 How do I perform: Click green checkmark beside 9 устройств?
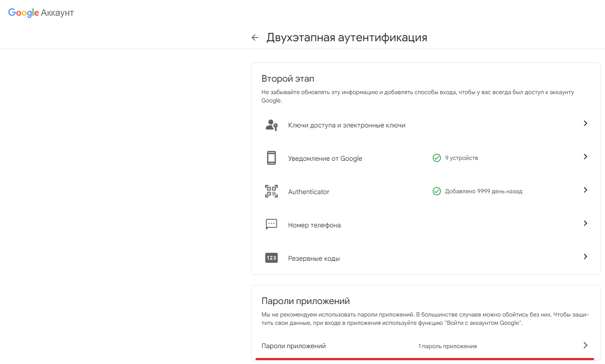pyautogui.click(x=437, y=158)
